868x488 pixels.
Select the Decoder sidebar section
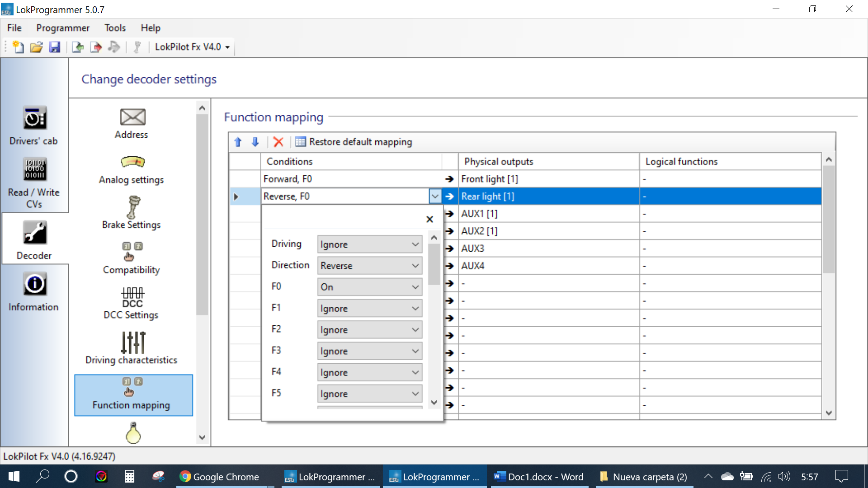click(x=34, y=240)
